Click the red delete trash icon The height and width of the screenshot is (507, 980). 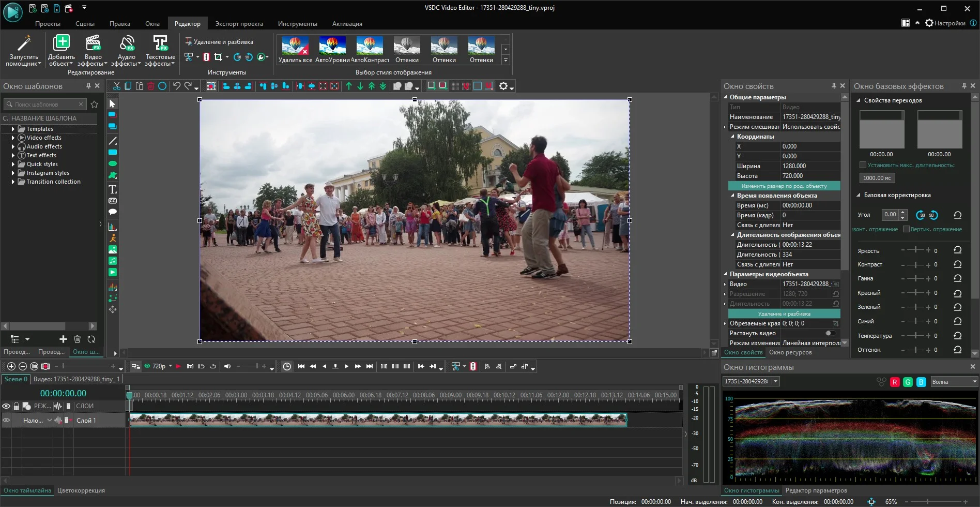[x=151, y=86]
